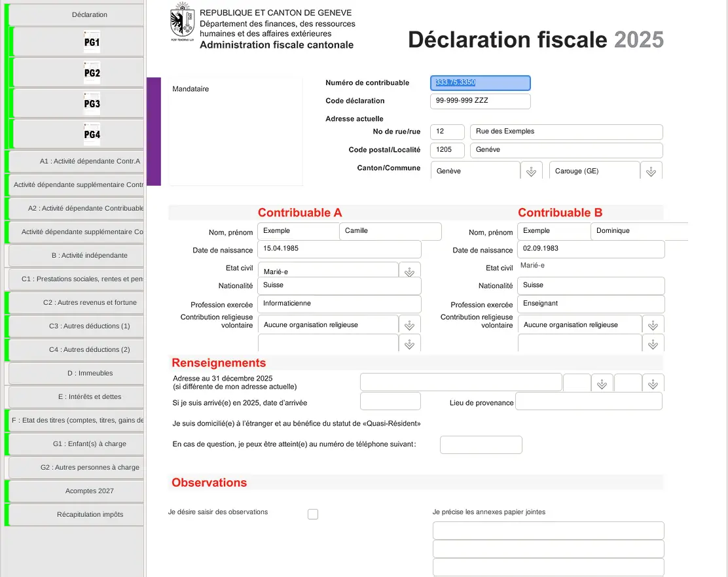Open the Canton Genève dropdown arrow

click(x=531, y=171)
